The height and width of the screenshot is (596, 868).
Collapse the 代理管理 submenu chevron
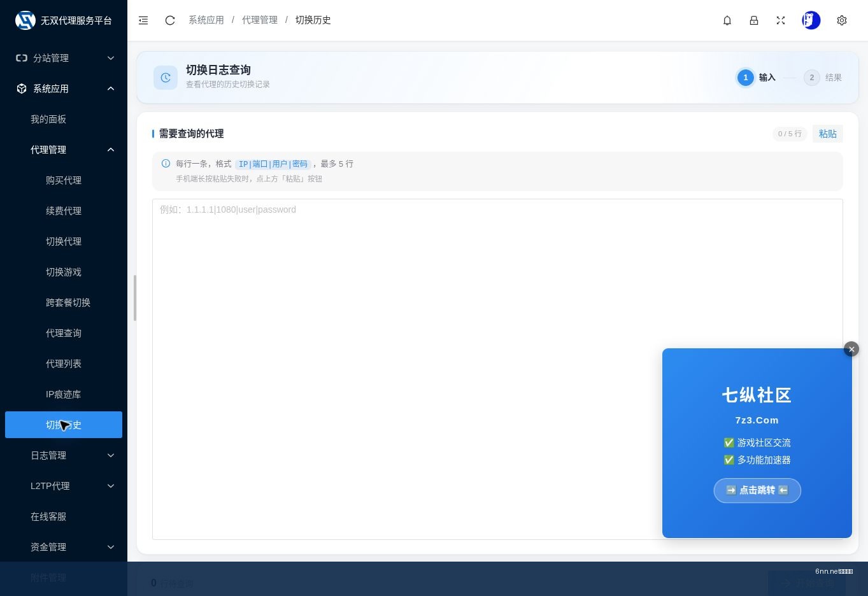point(111,150)
